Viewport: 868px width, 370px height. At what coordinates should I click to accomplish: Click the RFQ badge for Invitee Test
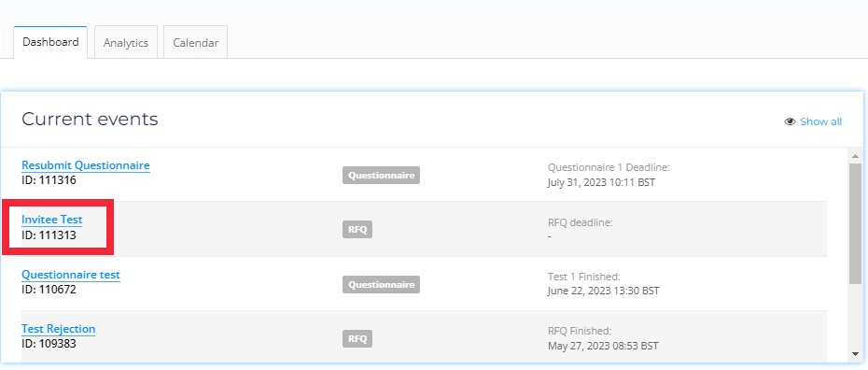[x=357, y=229]
